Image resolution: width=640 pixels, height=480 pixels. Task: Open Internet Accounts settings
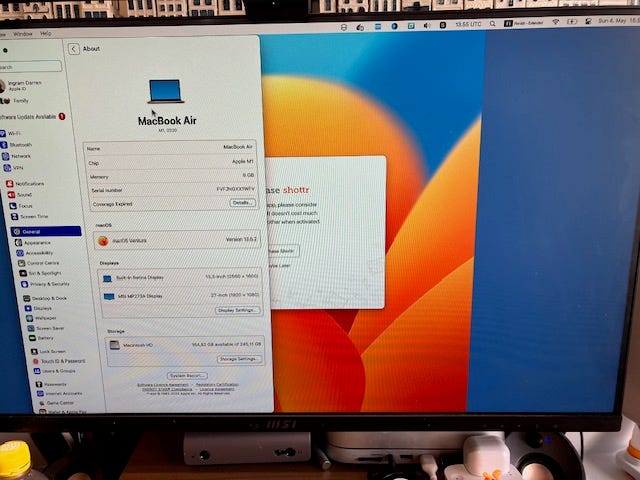(60, 393)
